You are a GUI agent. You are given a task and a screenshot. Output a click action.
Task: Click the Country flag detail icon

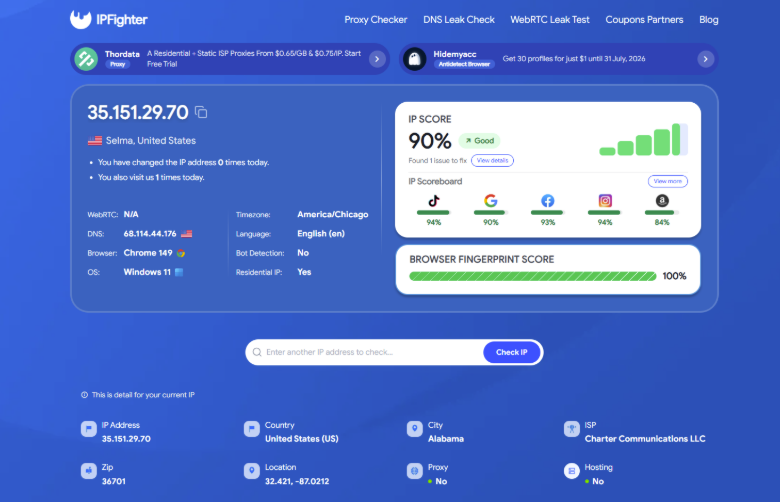click(x=252, y=429)
